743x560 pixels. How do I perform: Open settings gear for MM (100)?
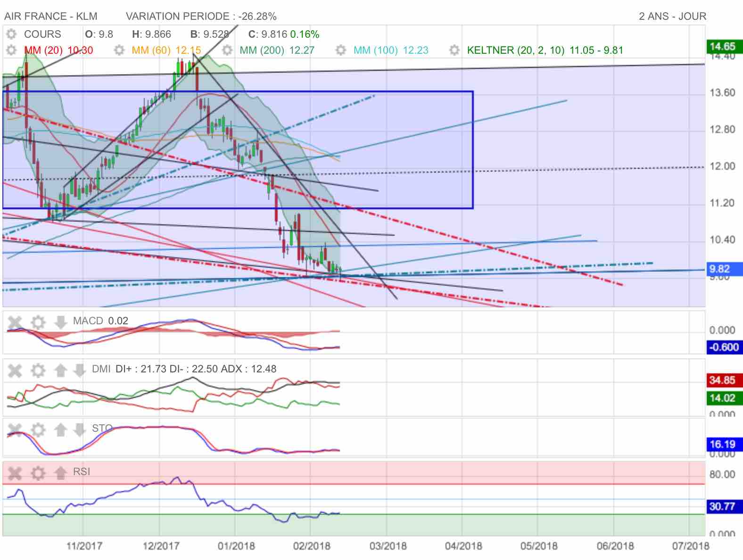point(341,50)
